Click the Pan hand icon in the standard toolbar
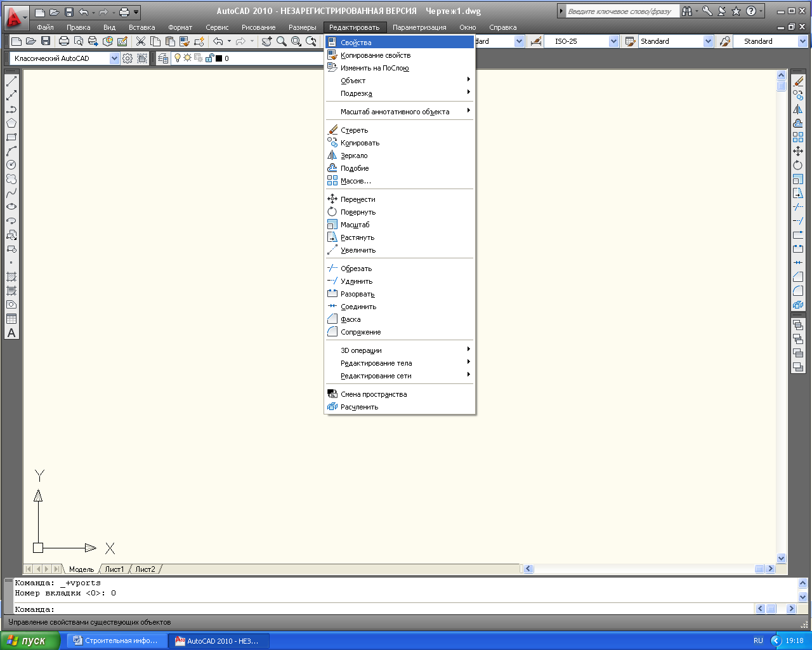 (267, 41)
